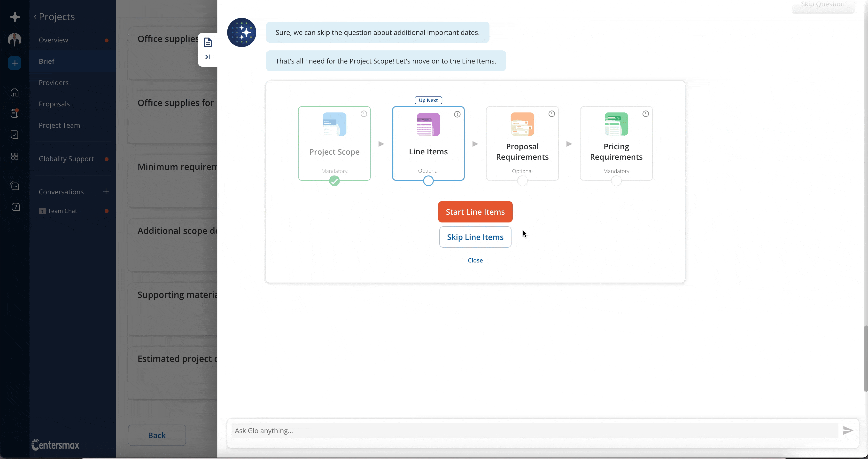Click the Skip Line Items button
The height and width of the screenshot is (459, 868).
475,237
